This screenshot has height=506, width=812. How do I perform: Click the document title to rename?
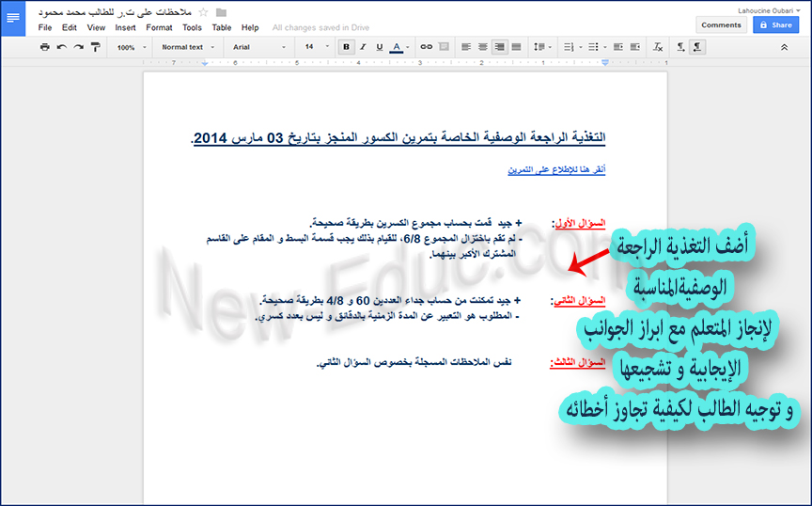115,12
